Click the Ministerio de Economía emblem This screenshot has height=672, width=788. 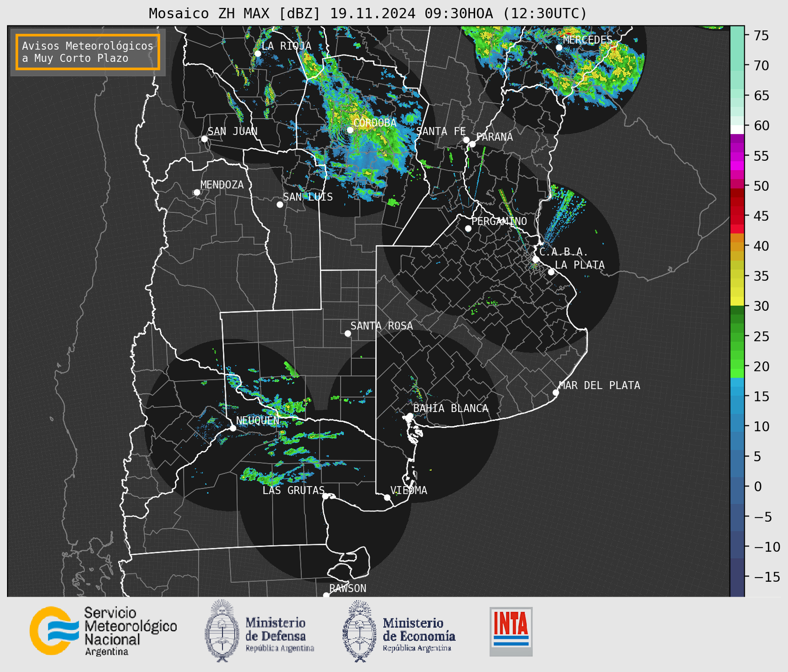(359, 631)
